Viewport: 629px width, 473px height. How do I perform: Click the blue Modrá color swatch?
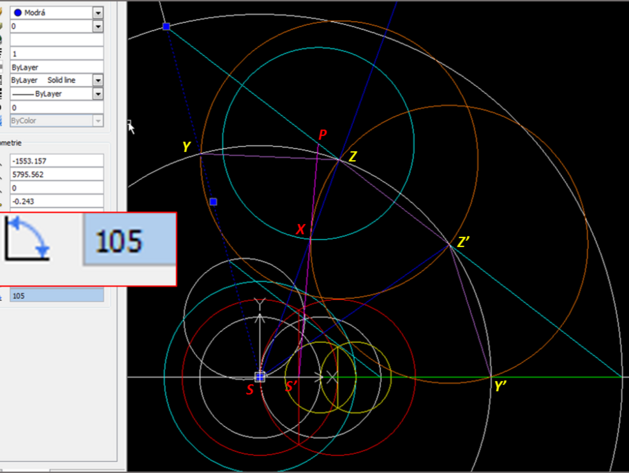pos(18,13)
